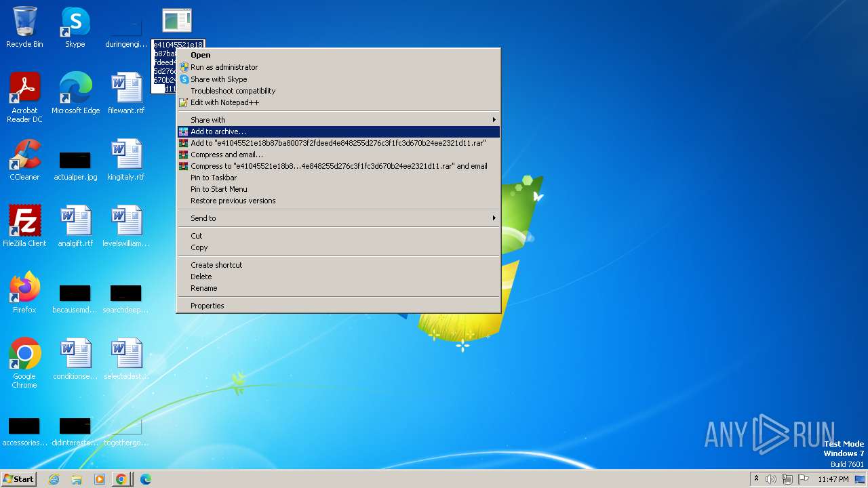
Task: Select the FileZilla Client icon
Action: pyautogui.click(x=24, y=226)
